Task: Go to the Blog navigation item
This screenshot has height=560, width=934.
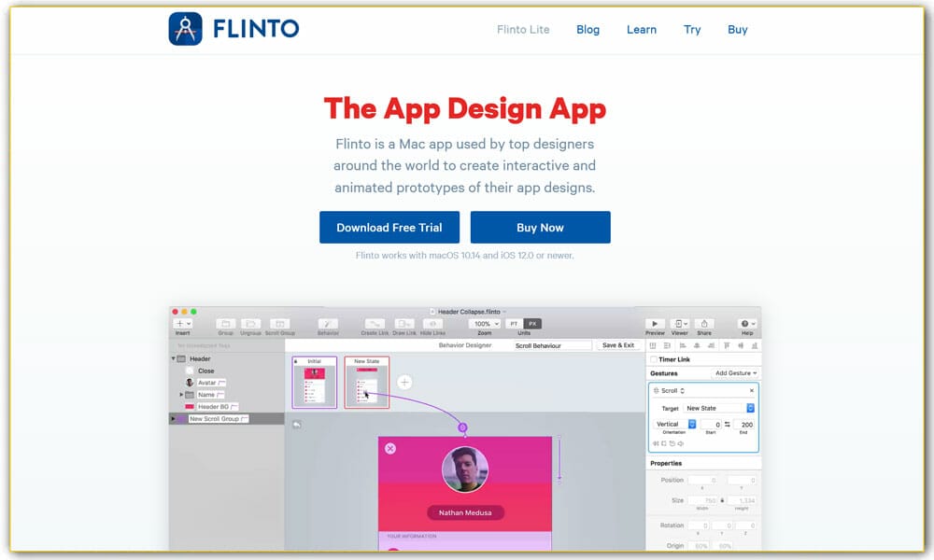Action: [588, 29]
